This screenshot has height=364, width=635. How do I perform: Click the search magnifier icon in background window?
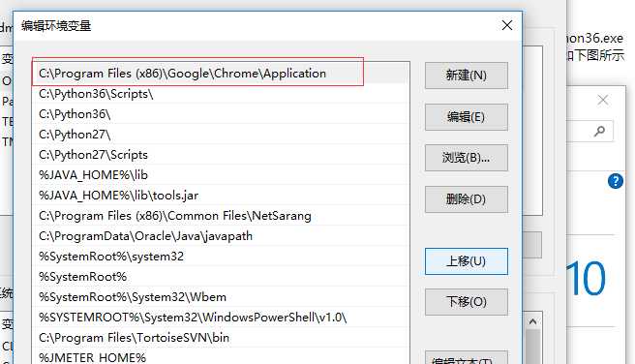pyautogui.click(x=599, y=131)
